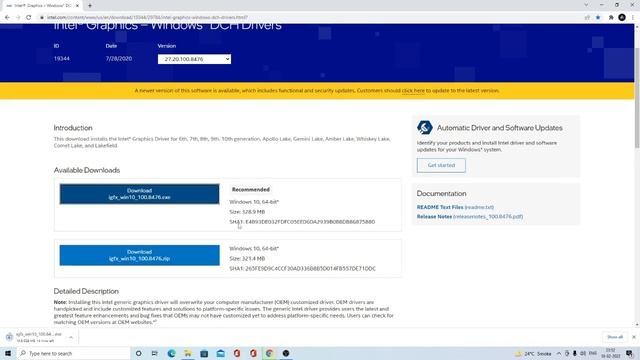The image size is (640, 360).
Task: Open Cortana circle on taskbar
Action: [138, 353]
